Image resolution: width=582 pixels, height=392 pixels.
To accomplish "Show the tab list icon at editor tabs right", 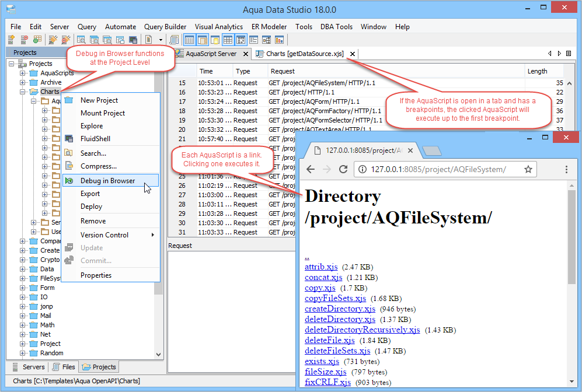I will 569,54.
